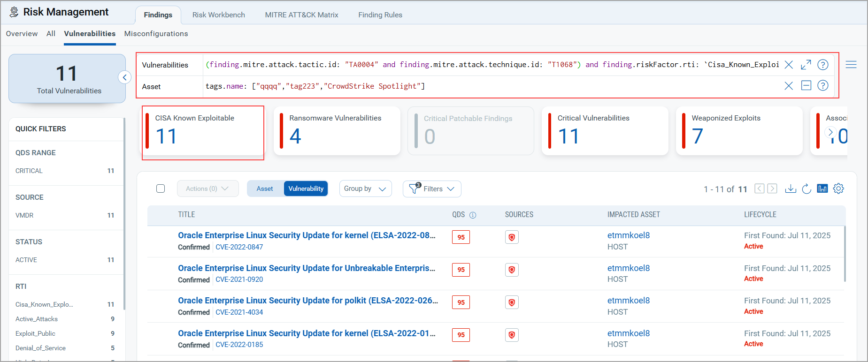Image resolution: width=868 pixels, height=362 pixels.
Task: Filter by Exploit_Public RTI
Action: point(65,333)
